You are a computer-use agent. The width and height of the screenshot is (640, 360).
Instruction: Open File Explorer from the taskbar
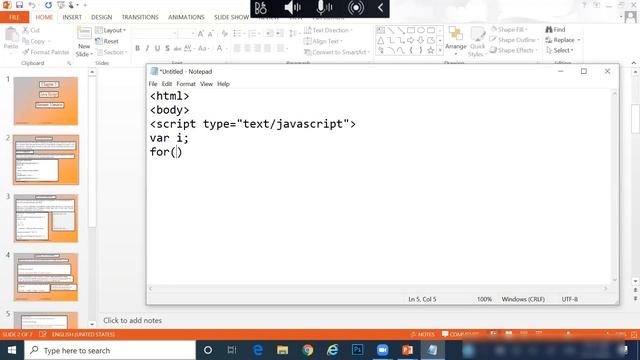click(282, 350)
